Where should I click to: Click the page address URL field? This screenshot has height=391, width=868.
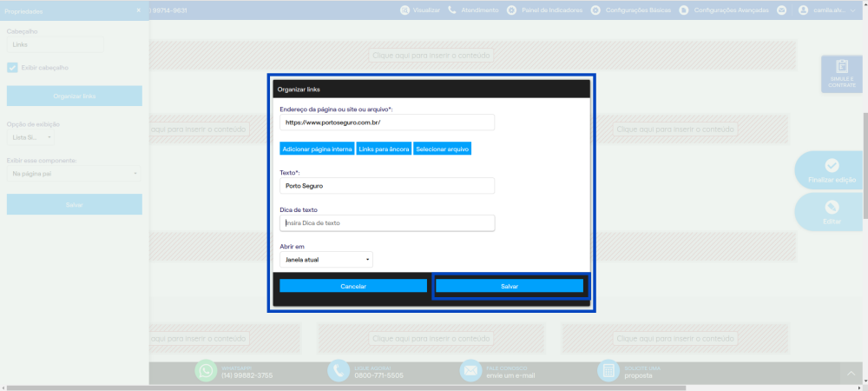click(387, 123)
